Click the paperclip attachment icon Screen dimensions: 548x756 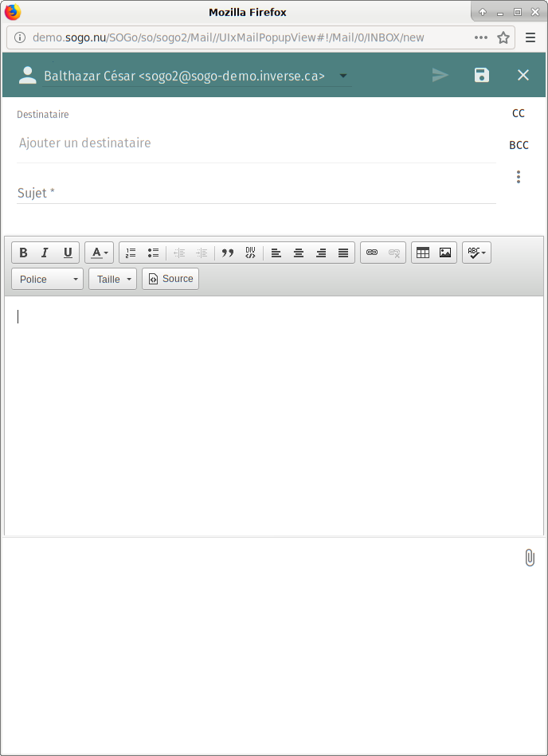coord(529,558)
